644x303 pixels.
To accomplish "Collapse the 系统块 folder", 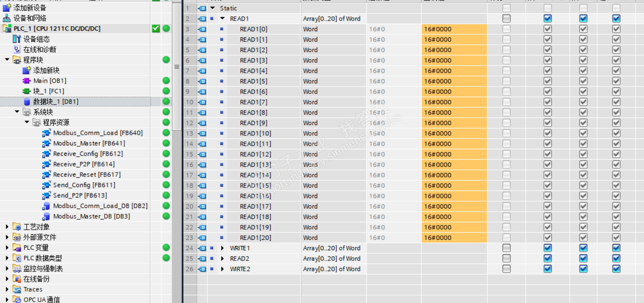I will click(x=17, y=112).
